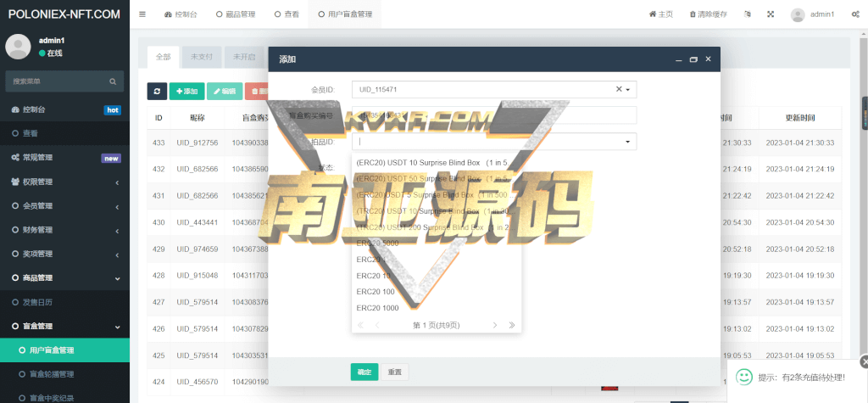Expand 权限管理 sidebar menu
Viewport: 868px width, 403px height.
64,182
